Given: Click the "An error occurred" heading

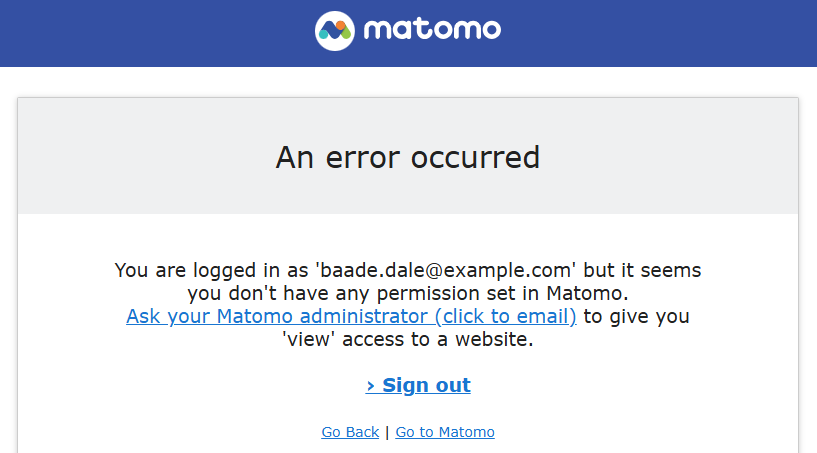Looking at the screenshot, I should pos(408,157).
